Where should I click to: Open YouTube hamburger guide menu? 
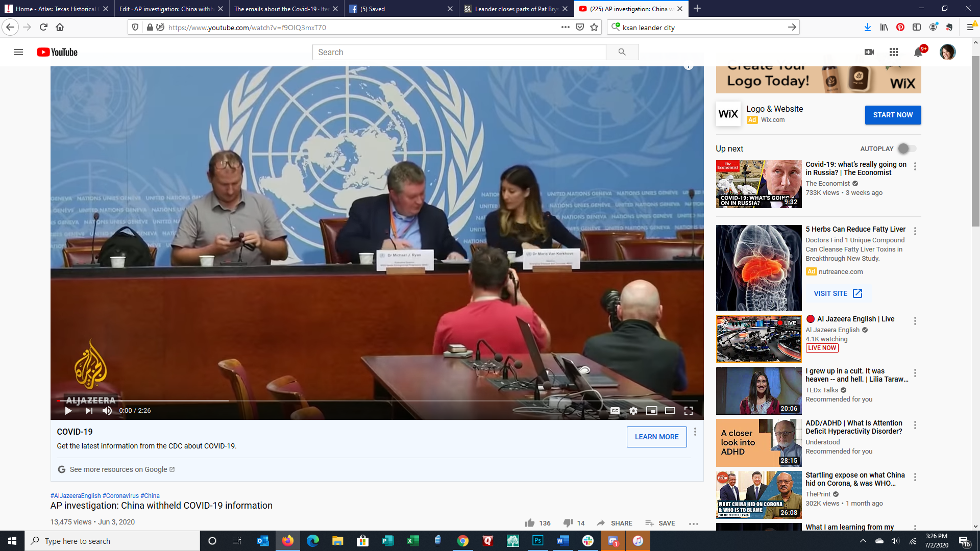click(x=18, y=52)
